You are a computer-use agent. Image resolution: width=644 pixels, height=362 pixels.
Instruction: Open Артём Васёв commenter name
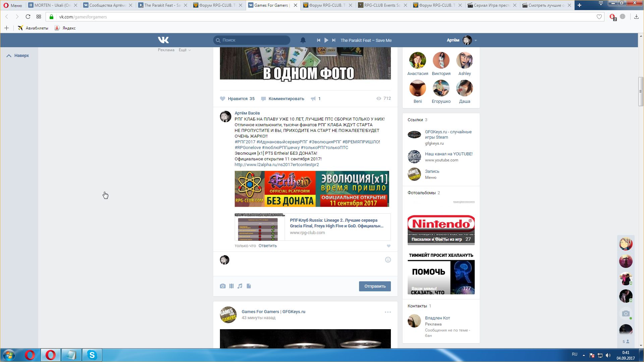point(247,113)
